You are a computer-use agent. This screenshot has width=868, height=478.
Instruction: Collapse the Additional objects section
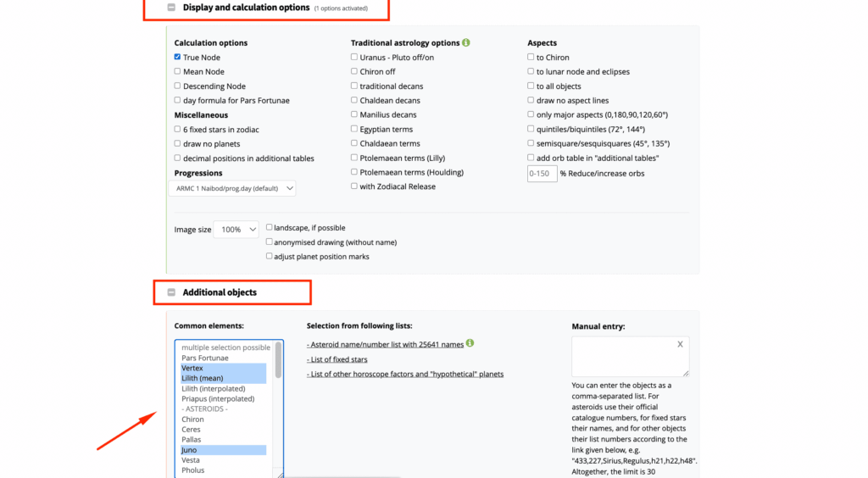click(x=171, y=292)
